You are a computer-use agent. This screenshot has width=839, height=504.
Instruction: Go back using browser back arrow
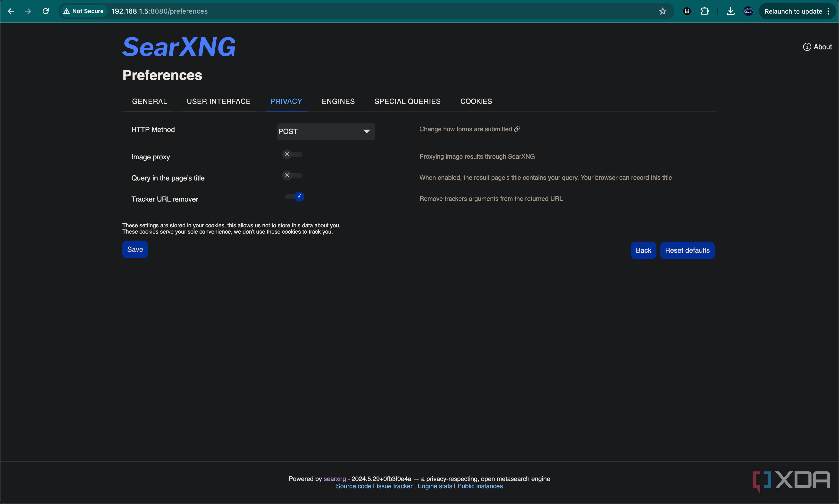click(x=10, y=11)
